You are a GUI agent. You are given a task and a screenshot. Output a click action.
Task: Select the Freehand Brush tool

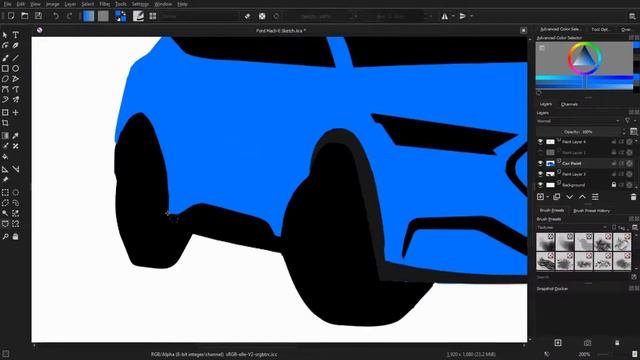[x=5, y=58]
